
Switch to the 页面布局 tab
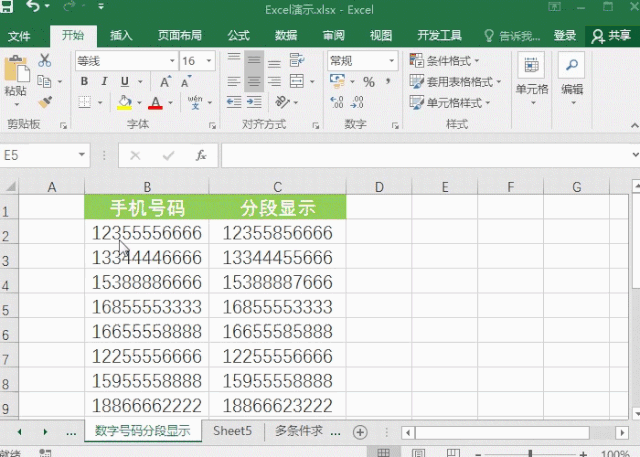tap(180, 36)
